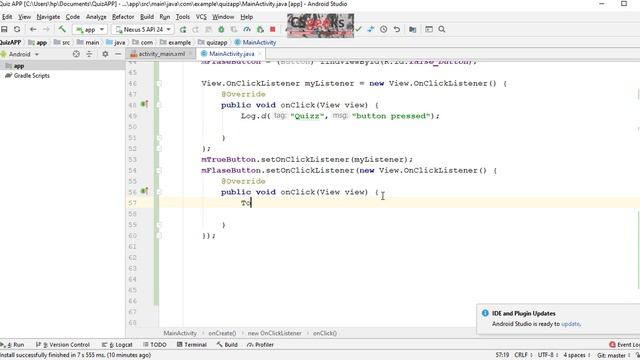Open the Analyze menu
This screenshot has height=360, width=640.
(96, 17)
